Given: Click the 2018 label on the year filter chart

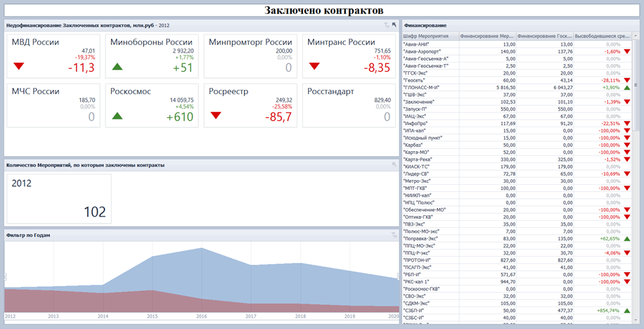Looking at the screenshot, I should point(300,316).
